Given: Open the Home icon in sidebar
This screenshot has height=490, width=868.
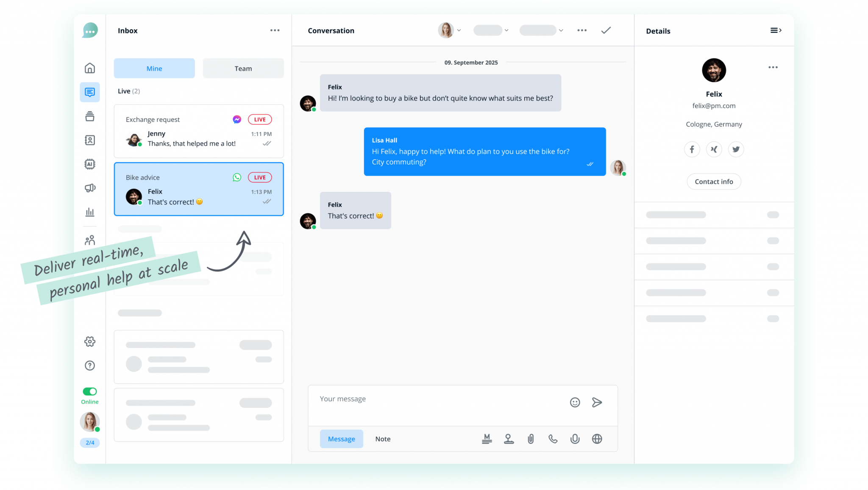Looking at the screenshot, I should point(89,68).
